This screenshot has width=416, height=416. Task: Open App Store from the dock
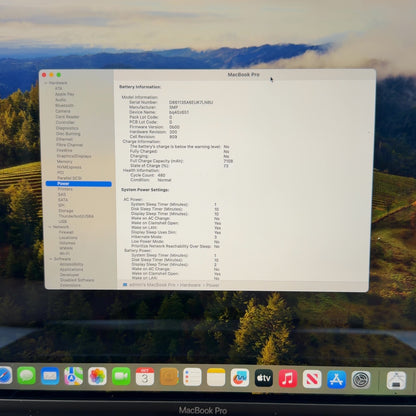[x=336, y=379]
